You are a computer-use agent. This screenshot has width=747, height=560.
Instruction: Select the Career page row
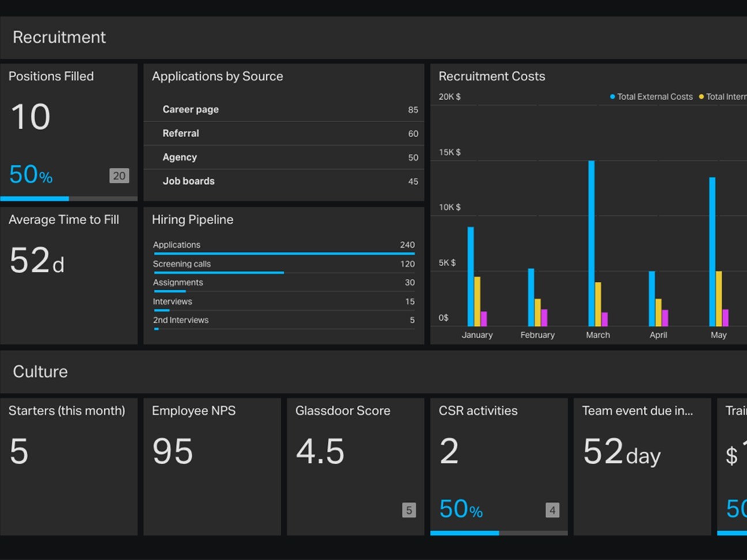click(284, 109)
